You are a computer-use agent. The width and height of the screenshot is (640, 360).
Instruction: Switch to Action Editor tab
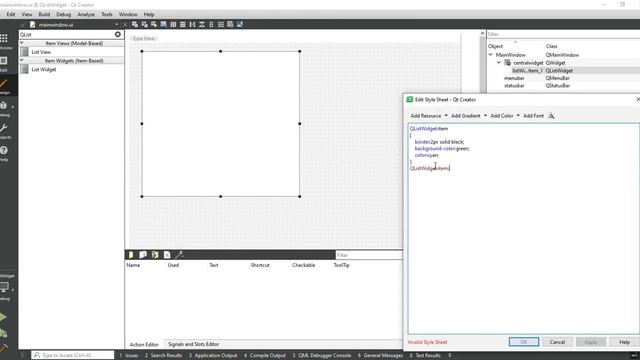[x=144, y=344]
